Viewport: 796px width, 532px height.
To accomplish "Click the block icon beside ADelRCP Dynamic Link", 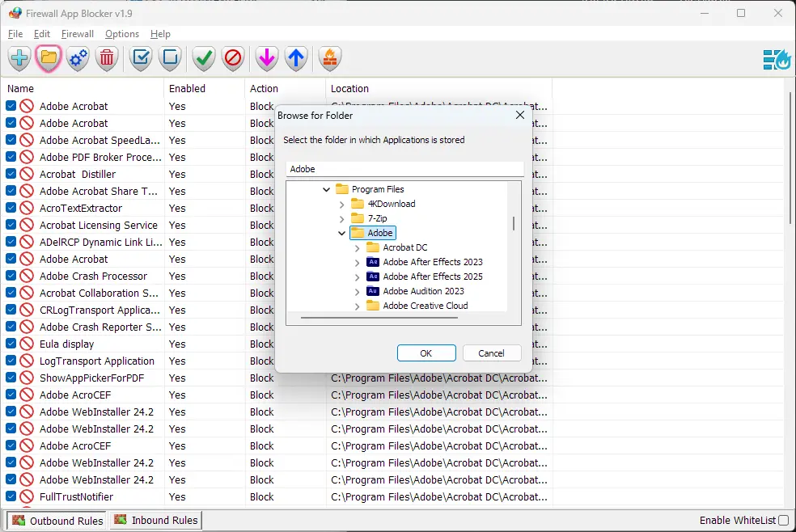I will [x=27, y=242].
